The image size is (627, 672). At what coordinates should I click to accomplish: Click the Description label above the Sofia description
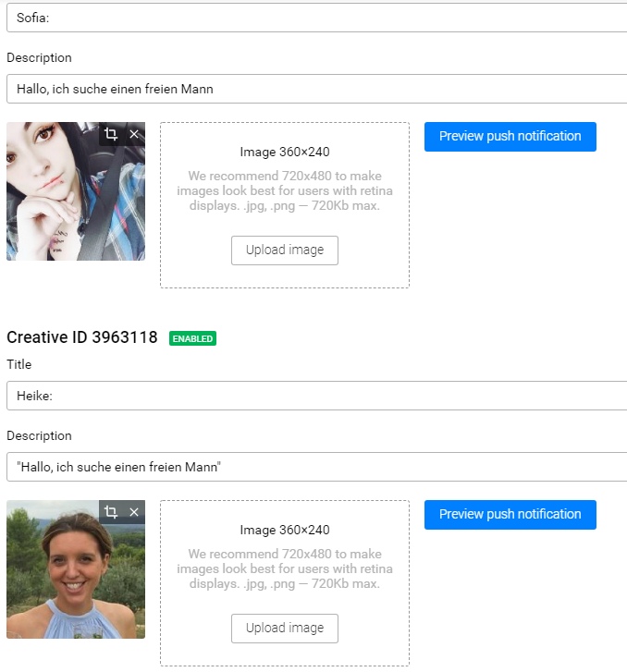40,58
